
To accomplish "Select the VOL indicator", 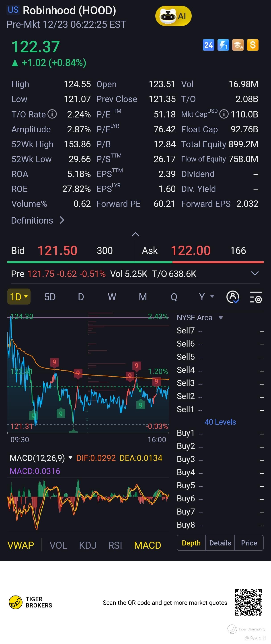I will [58, 545].
